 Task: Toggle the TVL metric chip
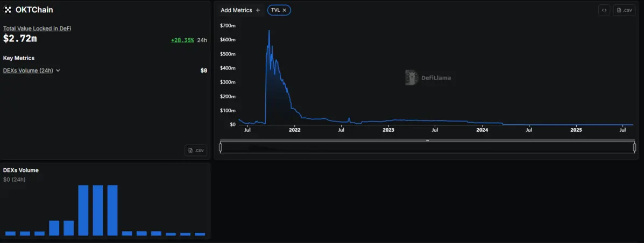[x=275, y=10]
